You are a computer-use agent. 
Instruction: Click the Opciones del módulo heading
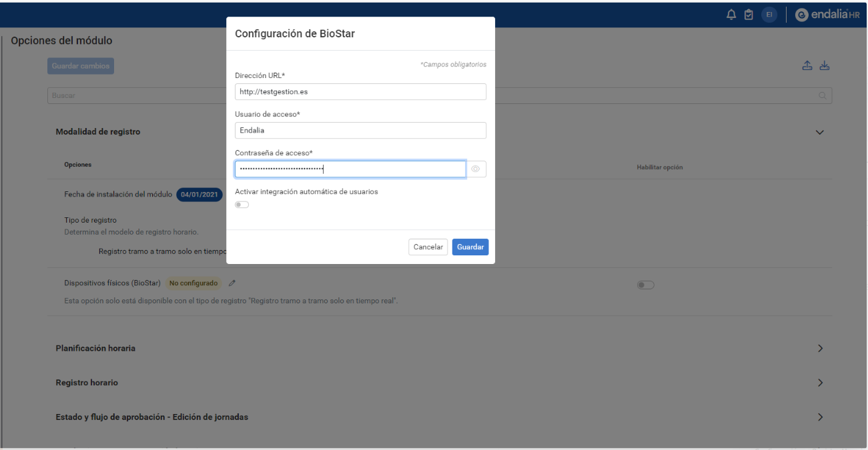tap(61, 41)
